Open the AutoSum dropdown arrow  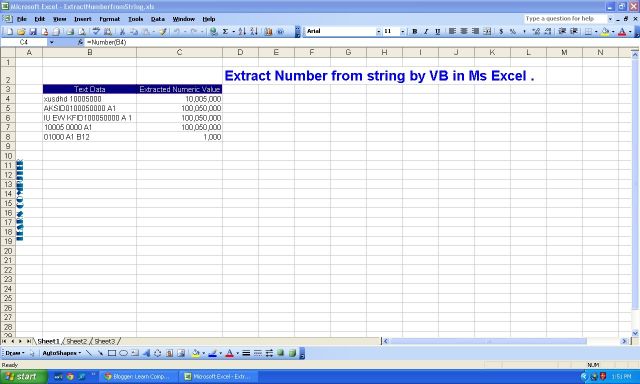[x=233, y=31]
